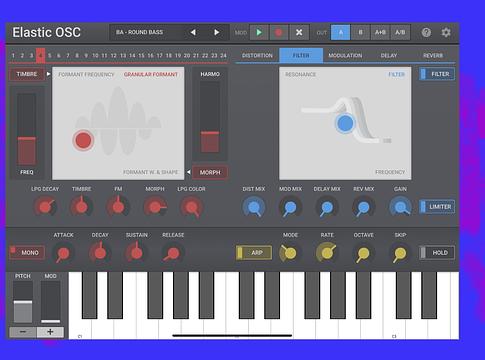Click the DIST MIX knob
This screenshot has height=360, width=485.
[254, 207]
